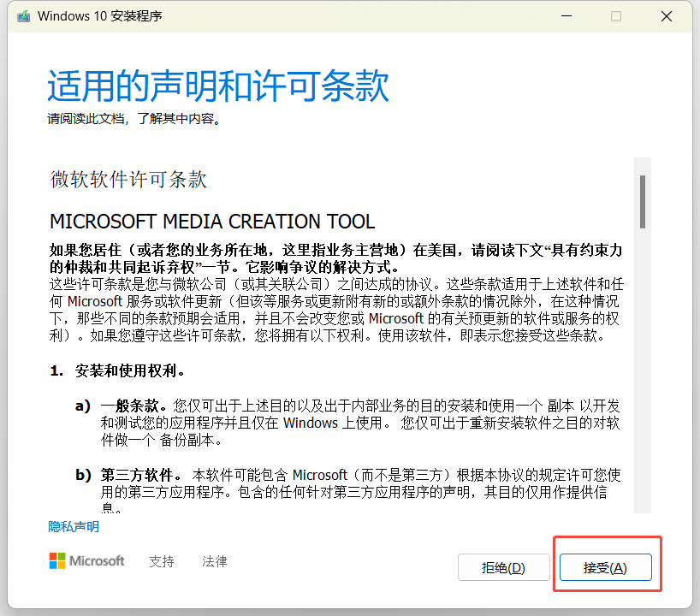700x616 pixels.
Task: Click the license text scrollbar thumb
Action: click(x=643, y=202)
